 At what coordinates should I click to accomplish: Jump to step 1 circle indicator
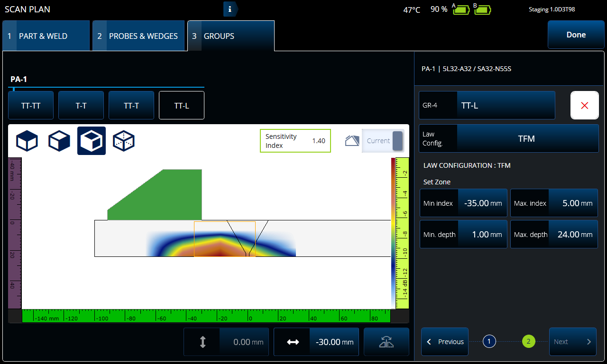(489, 341)
